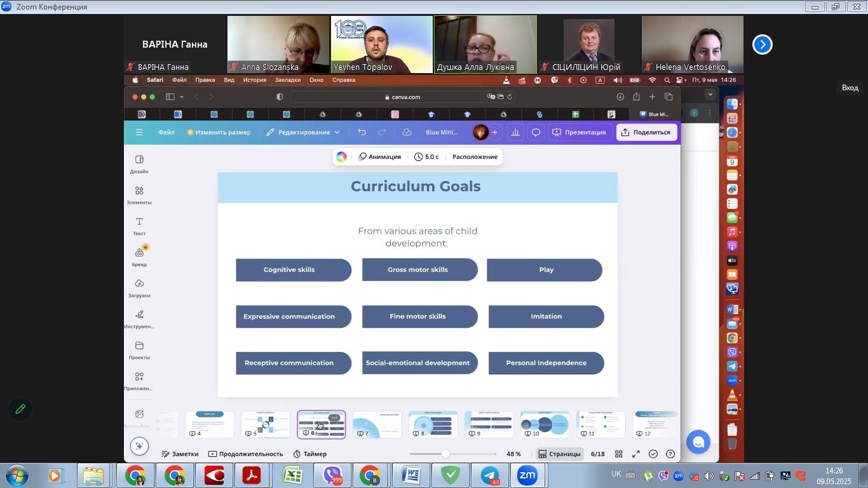Screen dimensions: 868x488
Task: Toggle the Страницы pages strip view
Action: click(x=559, y=454)
